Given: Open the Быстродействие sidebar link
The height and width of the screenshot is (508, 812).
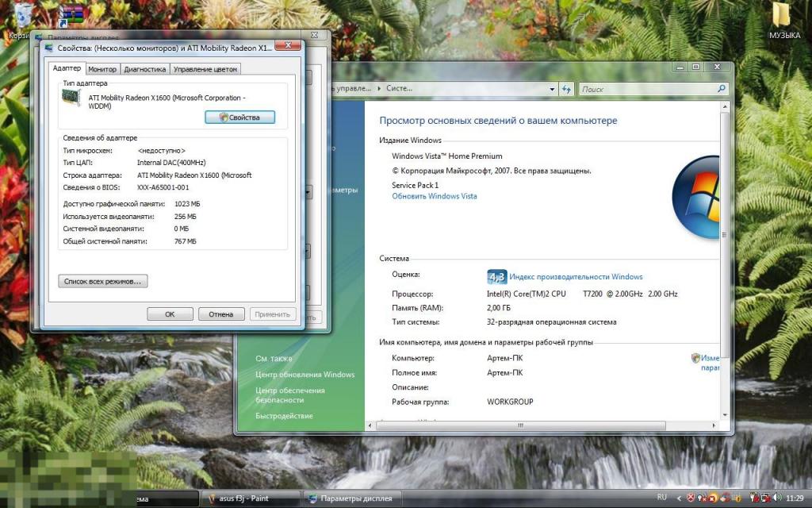Looking at the screenshot, I should tap(284, 416).
